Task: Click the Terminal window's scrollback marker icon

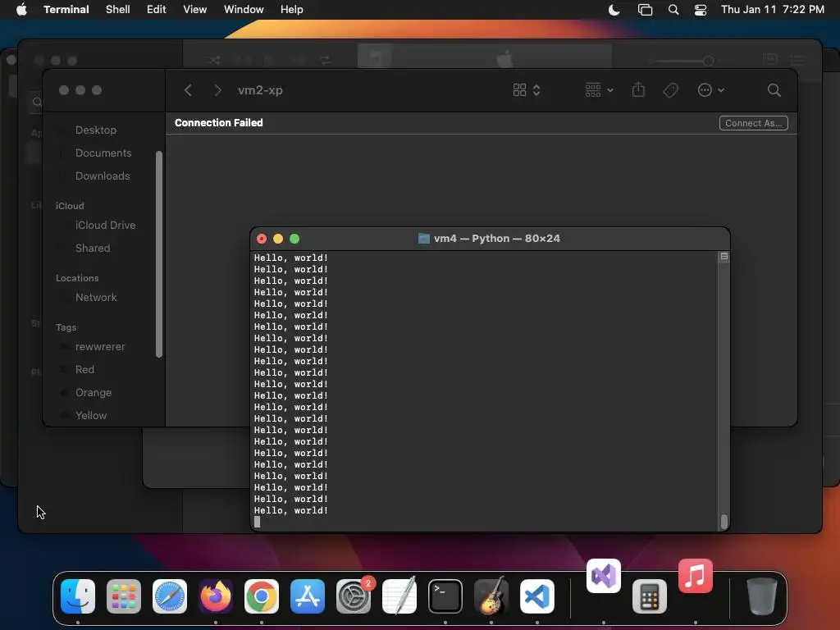Action: tap(724, 257)
